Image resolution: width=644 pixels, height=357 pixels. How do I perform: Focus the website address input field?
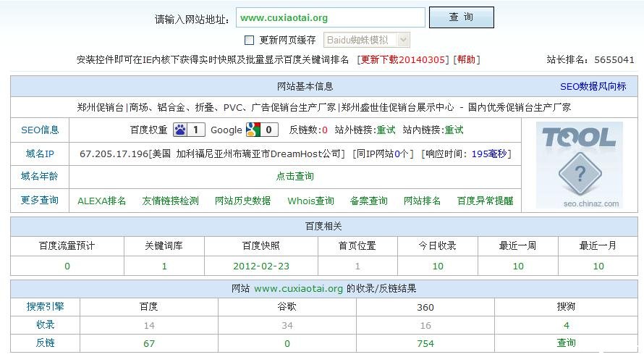point(331,17)
